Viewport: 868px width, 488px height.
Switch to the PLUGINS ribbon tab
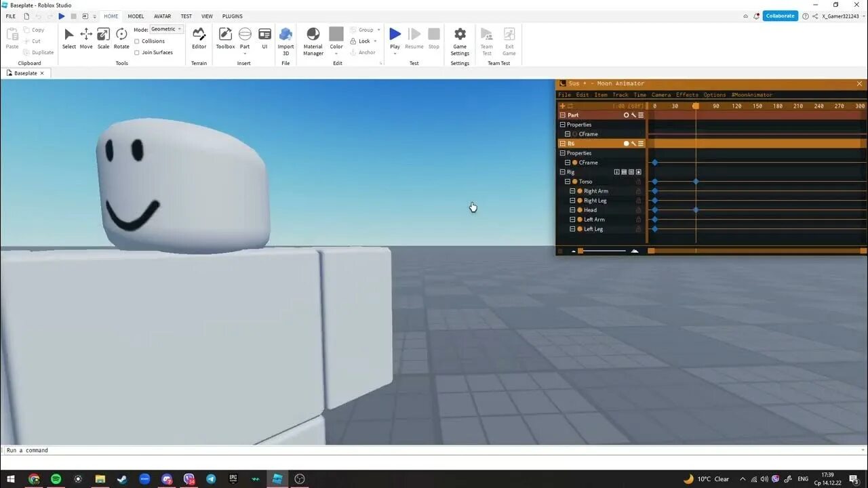[x=233, y=16]
